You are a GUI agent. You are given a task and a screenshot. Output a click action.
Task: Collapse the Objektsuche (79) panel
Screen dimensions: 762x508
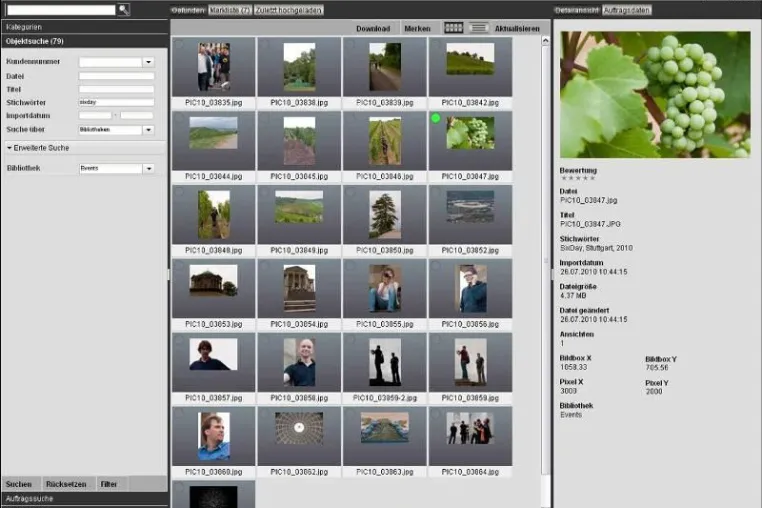point(85,41)
